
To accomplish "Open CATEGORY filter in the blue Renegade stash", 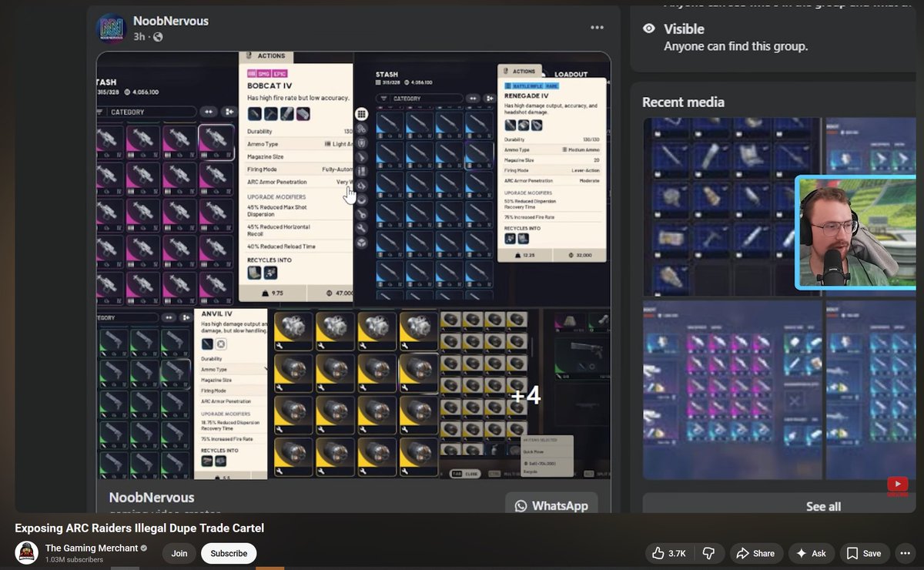I will coord(420,99).
